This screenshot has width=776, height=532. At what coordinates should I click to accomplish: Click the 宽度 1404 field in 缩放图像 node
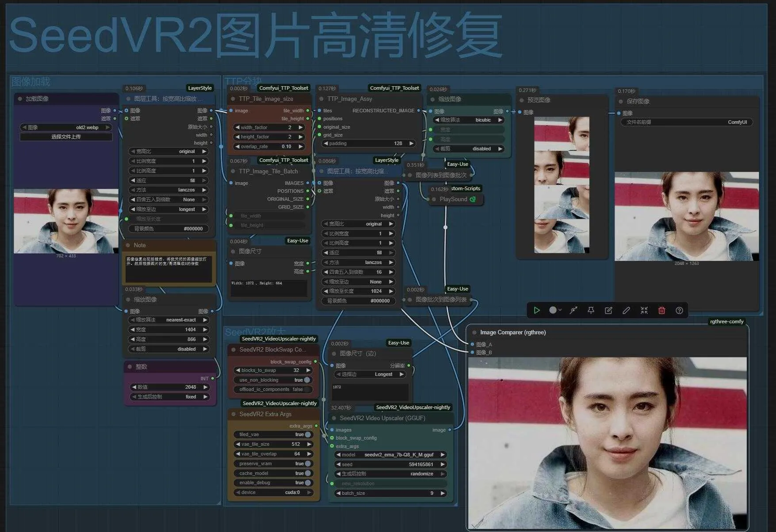point(168,329)
